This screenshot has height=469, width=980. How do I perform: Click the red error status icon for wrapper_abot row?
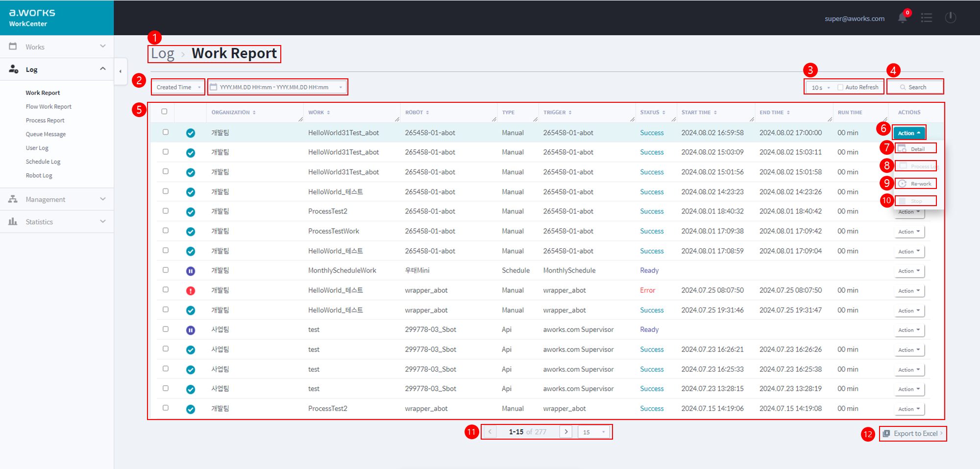(x=191, y=291)
